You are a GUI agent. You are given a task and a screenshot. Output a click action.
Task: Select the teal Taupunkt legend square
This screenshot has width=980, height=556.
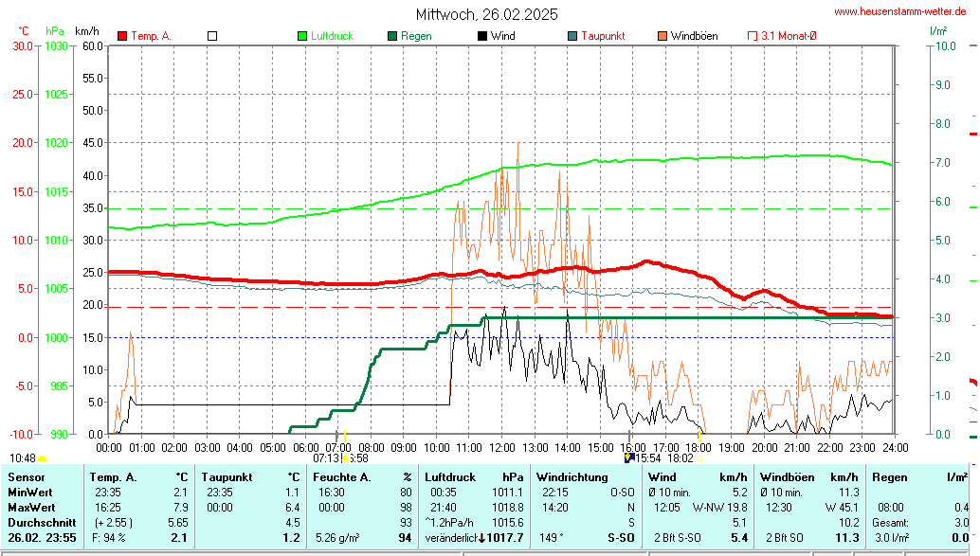(572, 36)
